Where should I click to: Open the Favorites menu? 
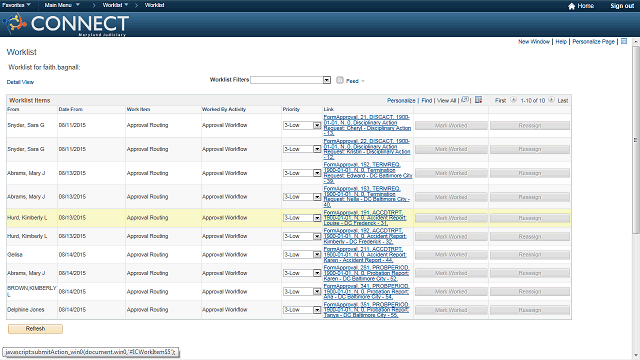coord(16,5)
